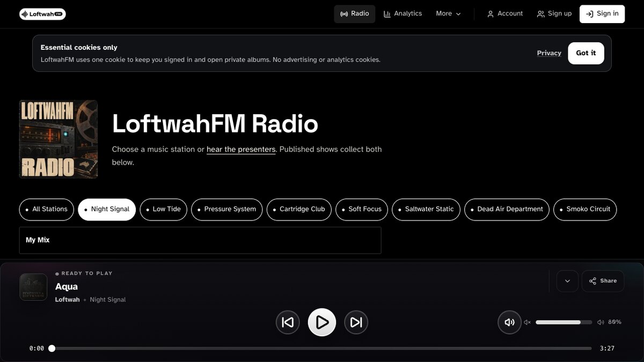This screenshot has width=644, height=362.
Task: Select the All Stations filter
Action: (47, 209)
